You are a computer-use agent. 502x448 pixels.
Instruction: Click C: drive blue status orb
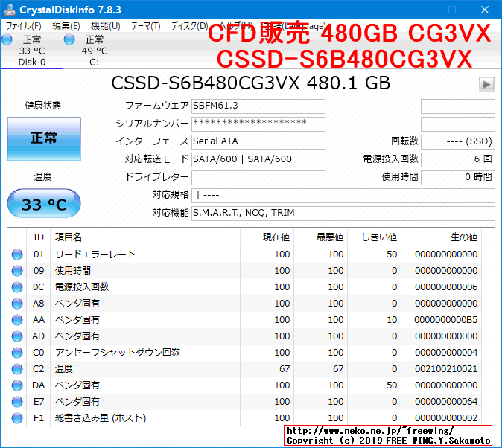click(69, 39)
